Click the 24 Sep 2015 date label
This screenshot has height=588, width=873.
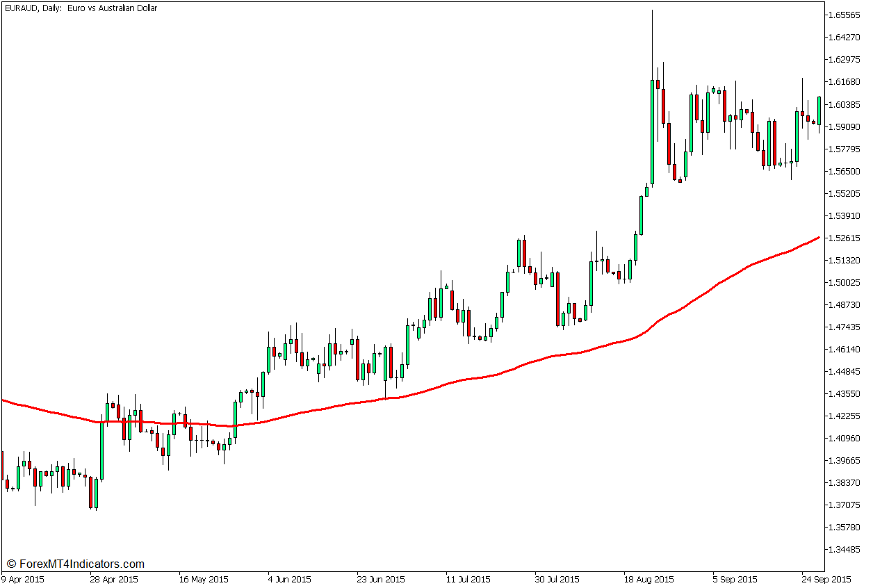pos(826,579)
